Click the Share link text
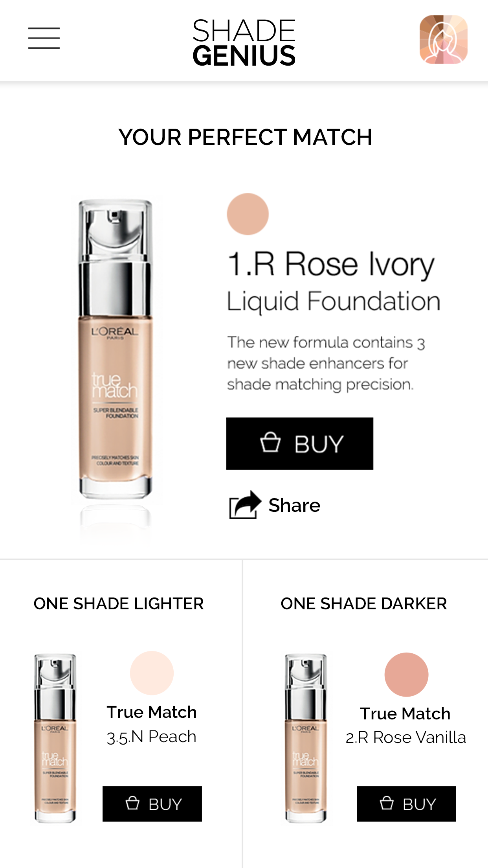The height and width of the screenshot is (868, 488). 294,505
